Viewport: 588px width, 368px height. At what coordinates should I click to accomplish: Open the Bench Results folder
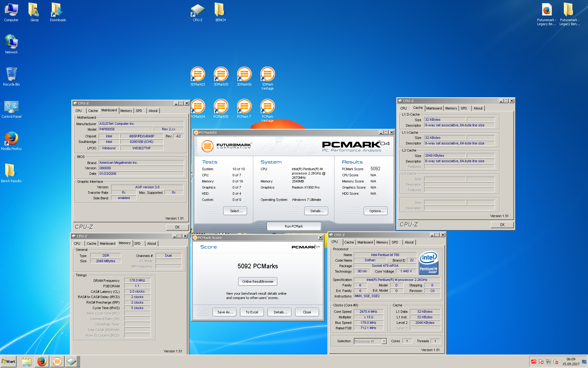[11, 173]
